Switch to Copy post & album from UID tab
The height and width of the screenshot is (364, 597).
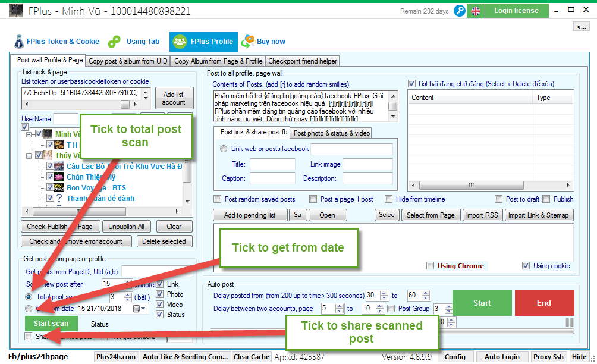[x=128, y=61]
